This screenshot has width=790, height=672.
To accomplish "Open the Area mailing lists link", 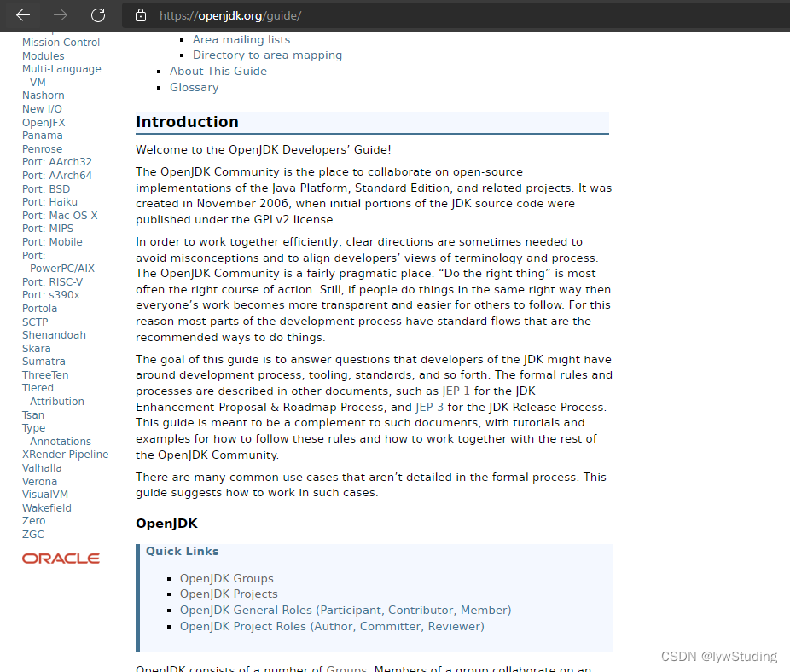I will pyautogui.click(x=241, y=40).
